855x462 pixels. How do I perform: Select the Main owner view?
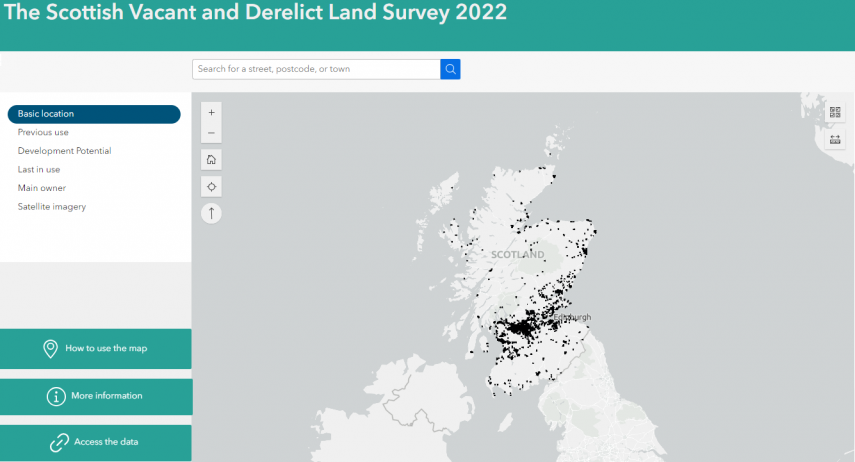(41, 188)
